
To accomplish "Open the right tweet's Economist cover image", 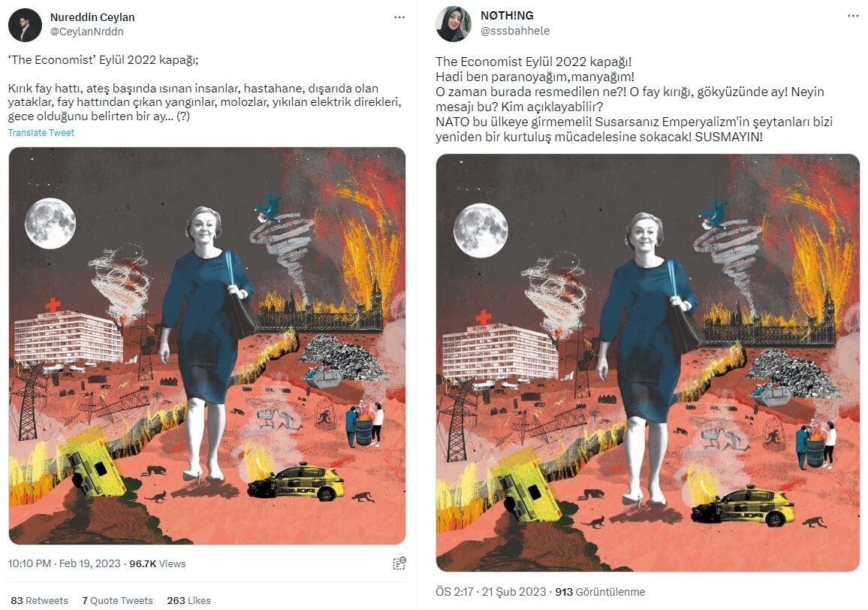I will [x=648, y=363].
